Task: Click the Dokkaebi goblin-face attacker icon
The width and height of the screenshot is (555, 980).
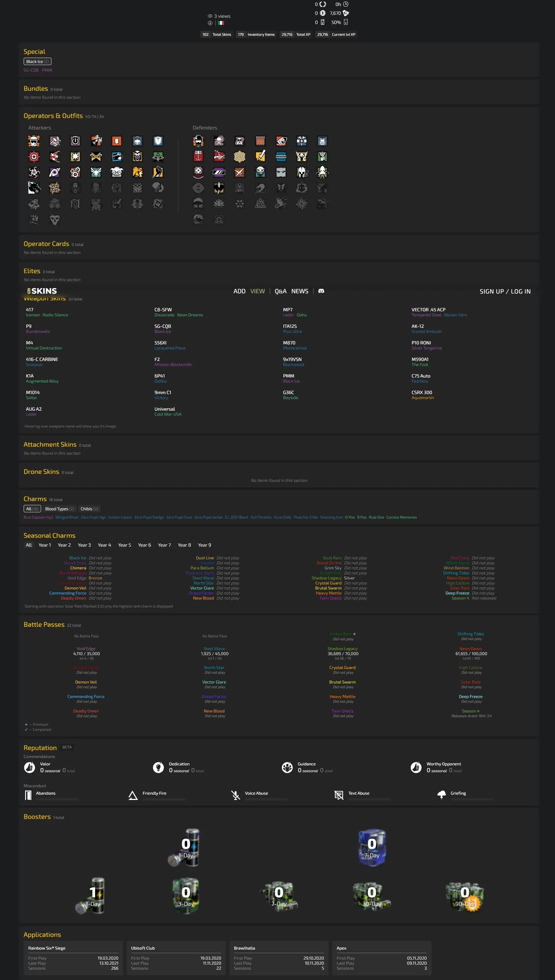Action: (x=117, y=172)
